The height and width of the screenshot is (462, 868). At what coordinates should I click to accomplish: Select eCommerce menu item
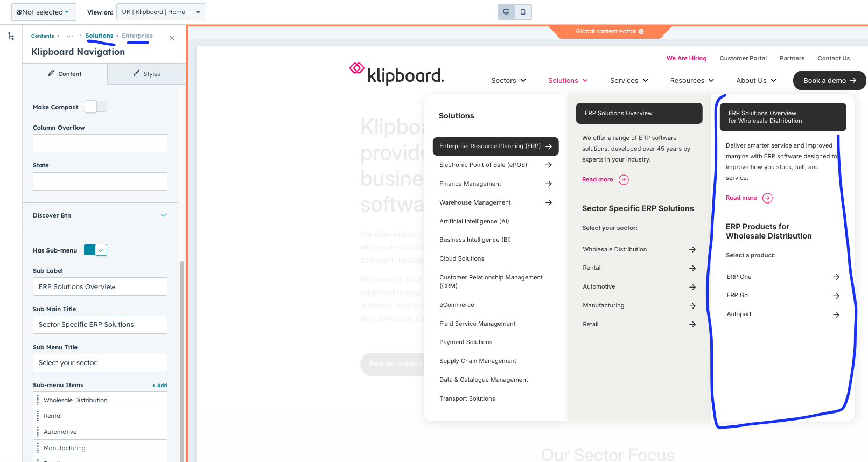click(457, 305)
